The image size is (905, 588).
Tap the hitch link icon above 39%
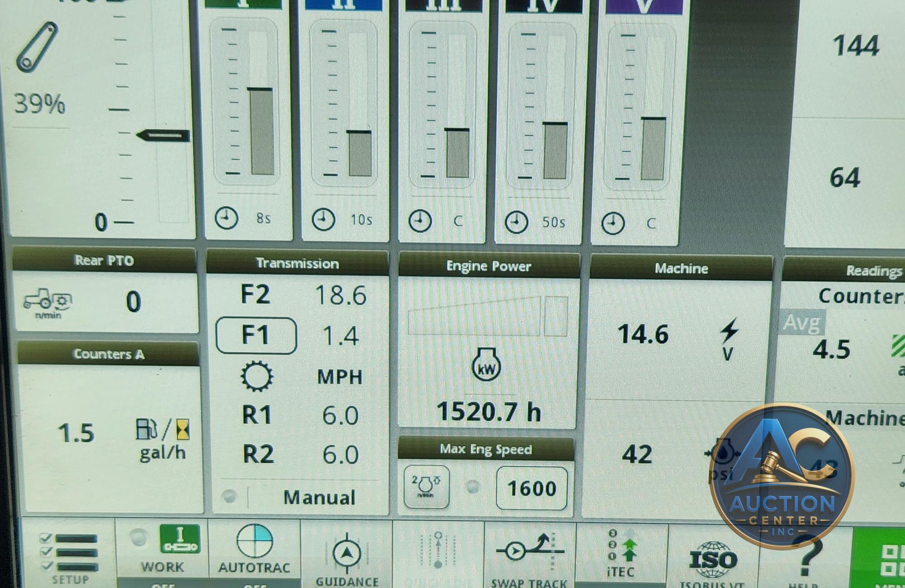coord(37,47)
